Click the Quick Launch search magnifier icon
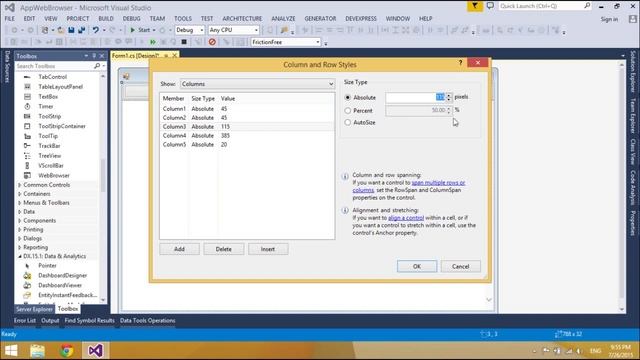The height and width of the screenshot is (360, 640). (587, 6)
